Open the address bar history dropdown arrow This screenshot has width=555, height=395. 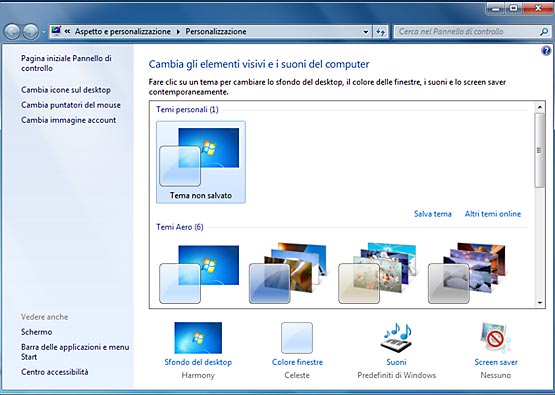[366, 32]
